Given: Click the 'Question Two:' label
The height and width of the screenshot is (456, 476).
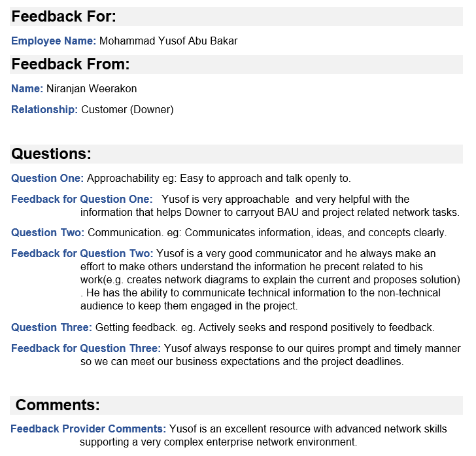Looking at the screenshot, I should [48, 233].
